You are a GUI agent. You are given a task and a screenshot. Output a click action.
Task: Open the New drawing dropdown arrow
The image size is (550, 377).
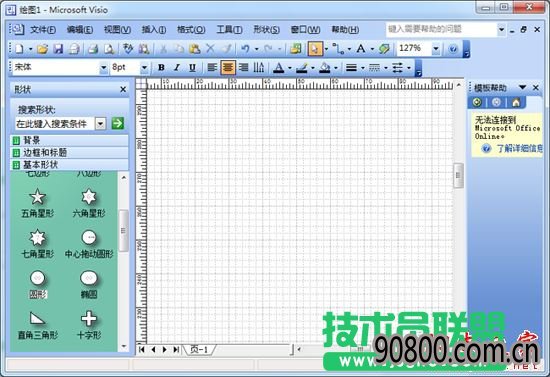pos(30,49)
